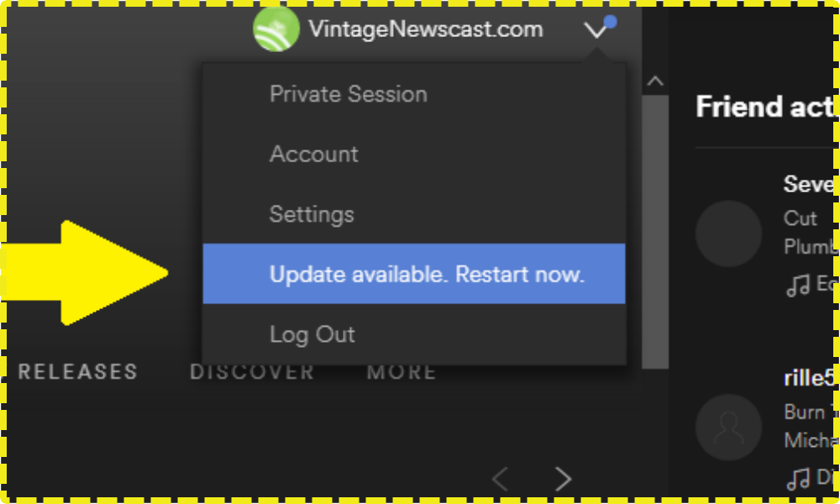Open second friend's silhouette avatar
840x504 pixels.
point(728,428)
